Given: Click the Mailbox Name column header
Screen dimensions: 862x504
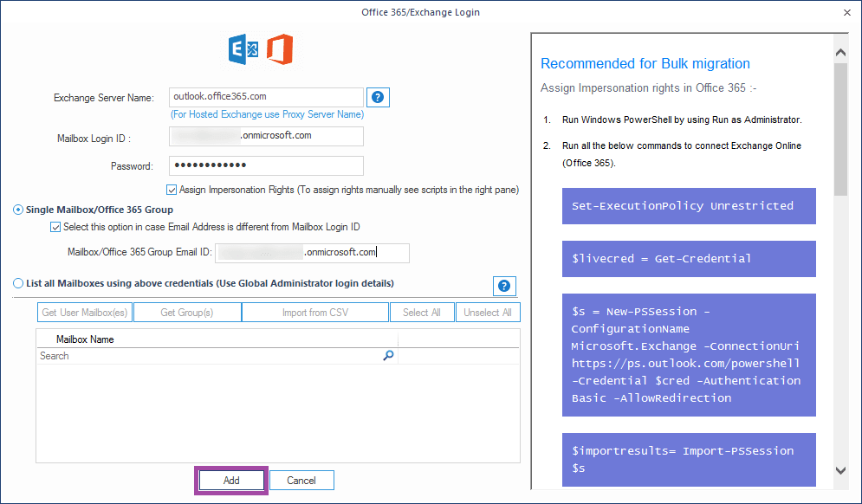Looking at the screenshot, I should (x=217, y=339).
